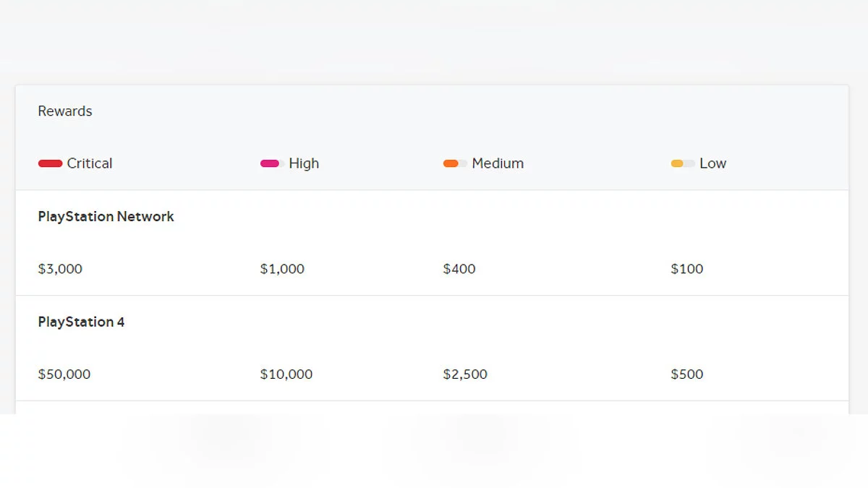Image resolution: width=868 pixels, height=488 pixels.
Task: Click the $100 low PlayStation Network reward
Action: coord(686,269)
